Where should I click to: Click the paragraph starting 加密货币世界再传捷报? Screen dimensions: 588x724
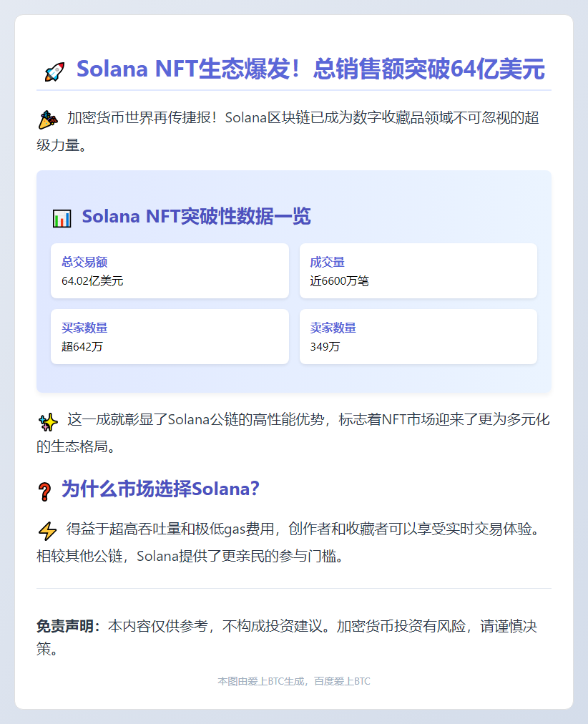[x=293, y=131]
